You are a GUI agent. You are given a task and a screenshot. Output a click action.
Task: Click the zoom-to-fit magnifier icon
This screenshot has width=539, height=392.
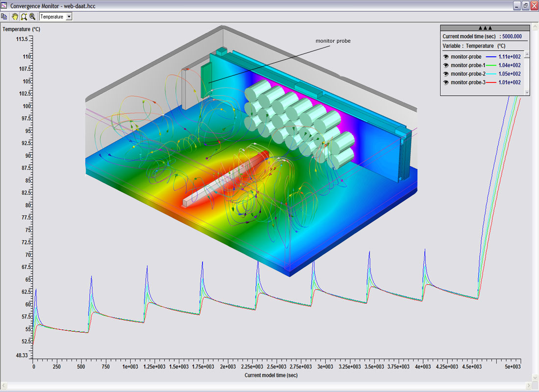32,16
